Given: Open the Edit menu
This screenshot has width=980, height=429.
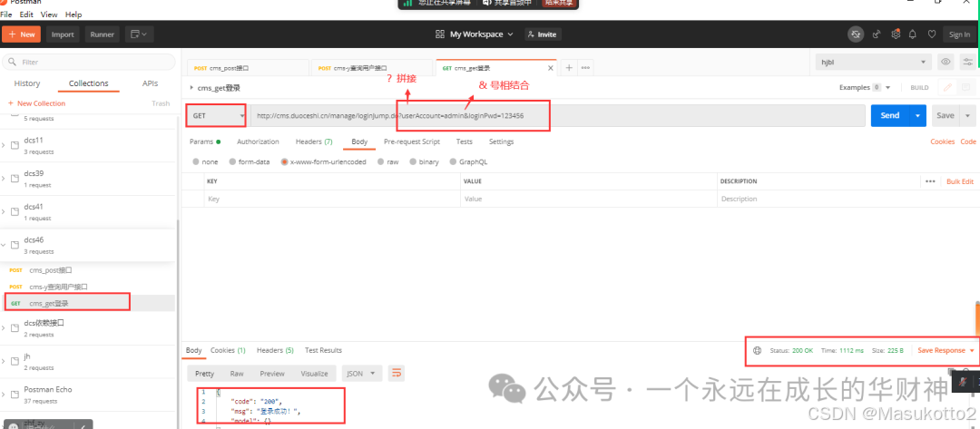Looking at the screenshot, I should (26, 15).
